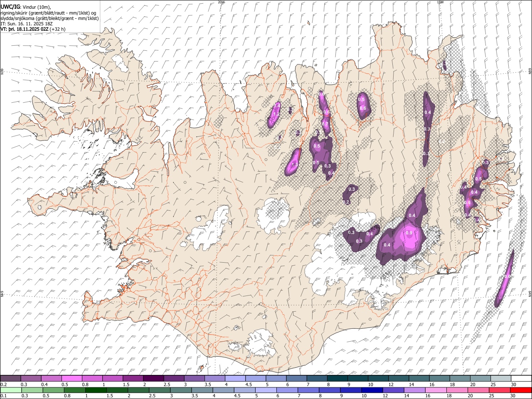The width and height of the screenshot is (532, 399).
Task: Click the '15W' longitude label
Action: pos(440,2)
